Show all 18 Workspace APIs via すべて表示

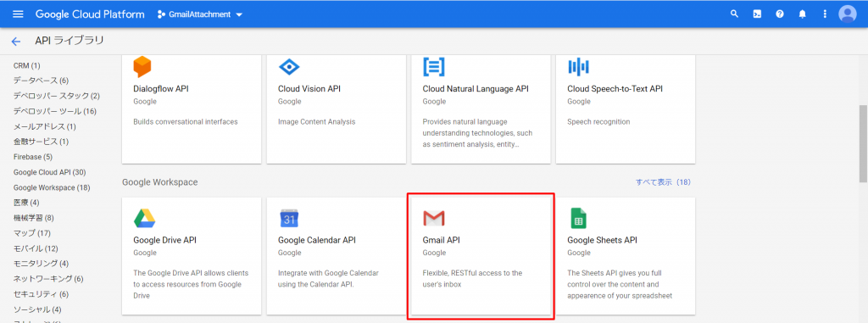pos(663,181)
